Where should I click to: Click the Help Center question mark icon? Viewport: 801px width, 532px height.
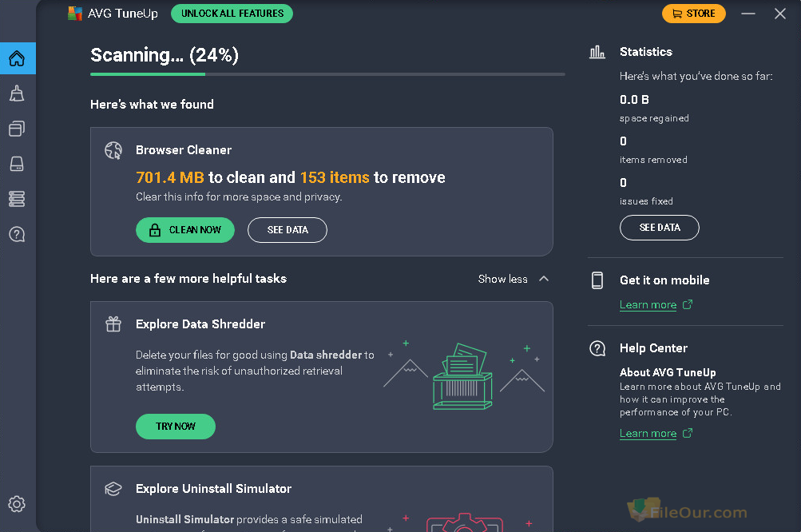coord(597,348)
